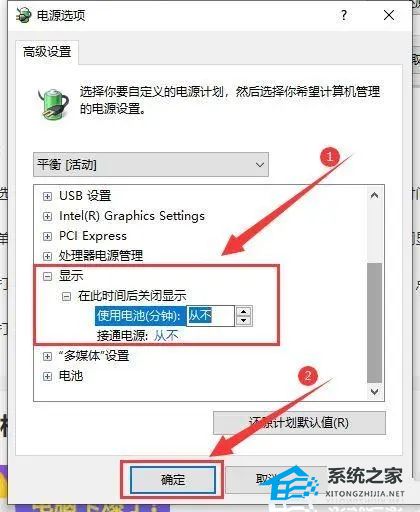
Task: Select the 接通电源 setting value
Action: coord(166,336)
